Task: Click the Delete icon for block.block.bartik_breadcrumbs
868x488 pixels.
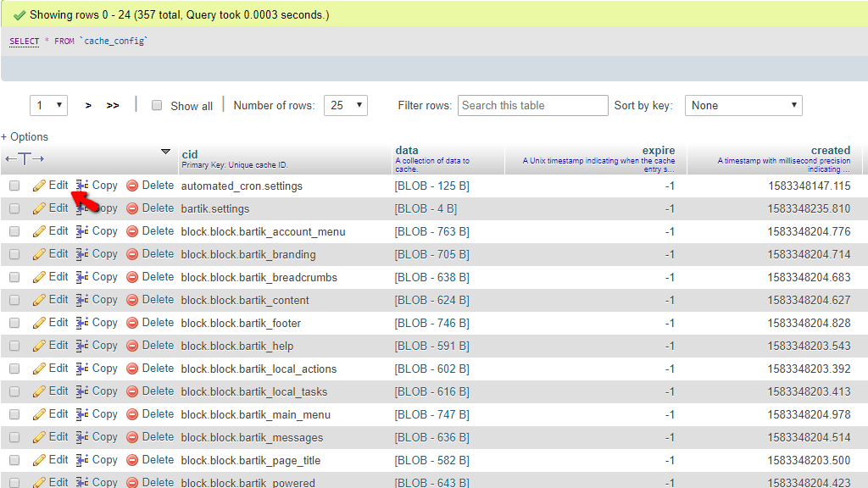Action: [x=131, y=277]
